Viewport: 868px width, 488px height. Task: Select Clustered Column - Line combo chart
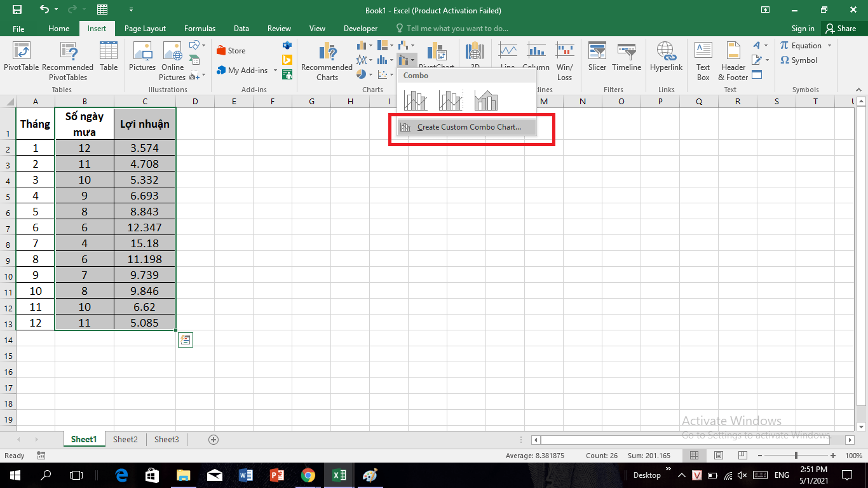click(416, 100)
